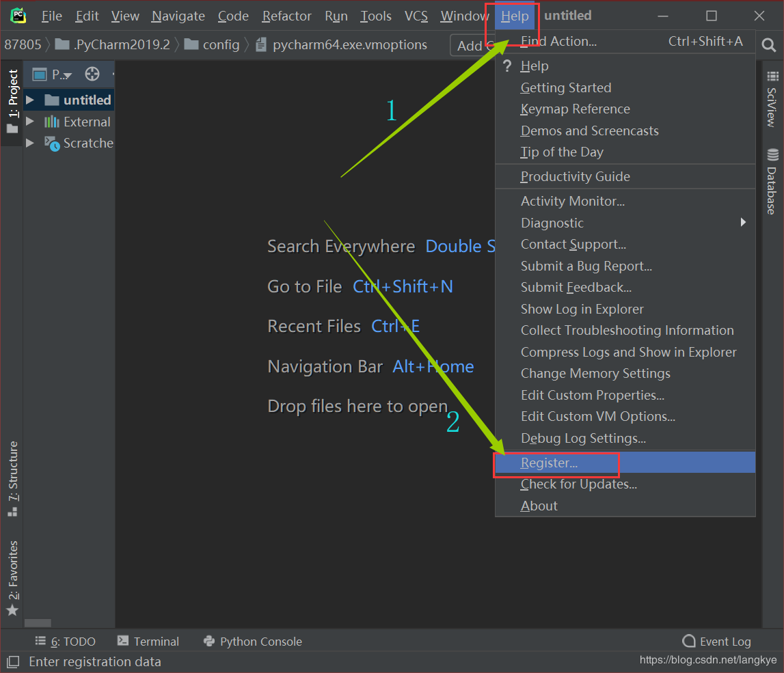The image size is (784, 673).
Task: Open the Edit menu
Action: point(87,16)
